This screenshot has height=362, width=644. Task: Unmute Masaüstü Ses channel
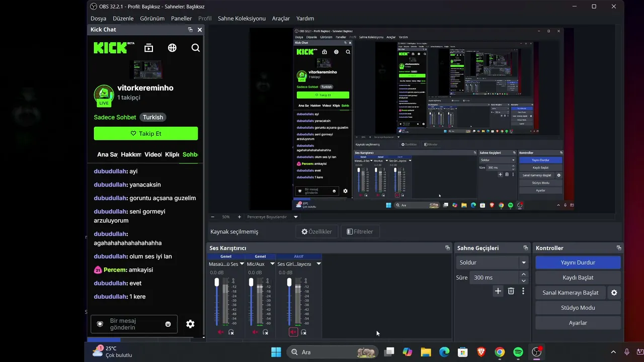pyautogui.click(x=221, y=332)
